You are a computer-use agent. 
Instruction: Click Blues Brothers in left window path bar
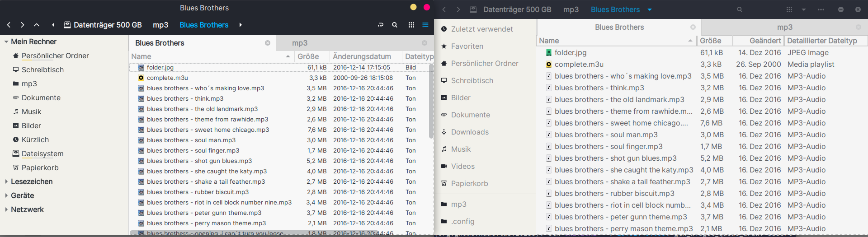point(204,25)
